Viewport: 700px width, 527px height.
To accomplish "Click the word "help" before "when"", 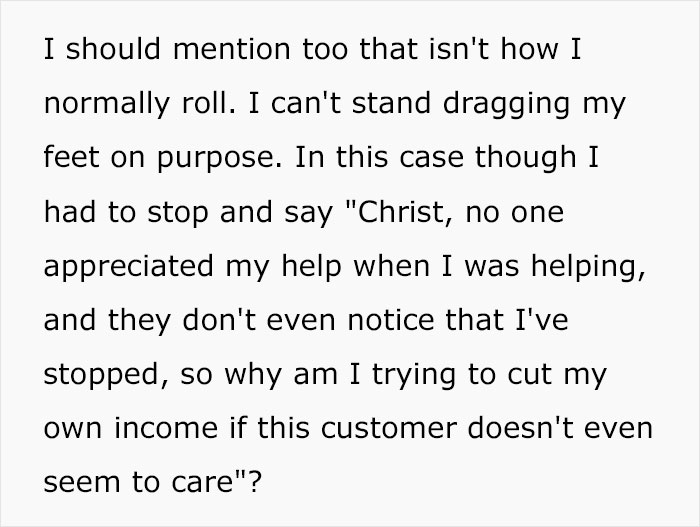I will pos(311,268).
